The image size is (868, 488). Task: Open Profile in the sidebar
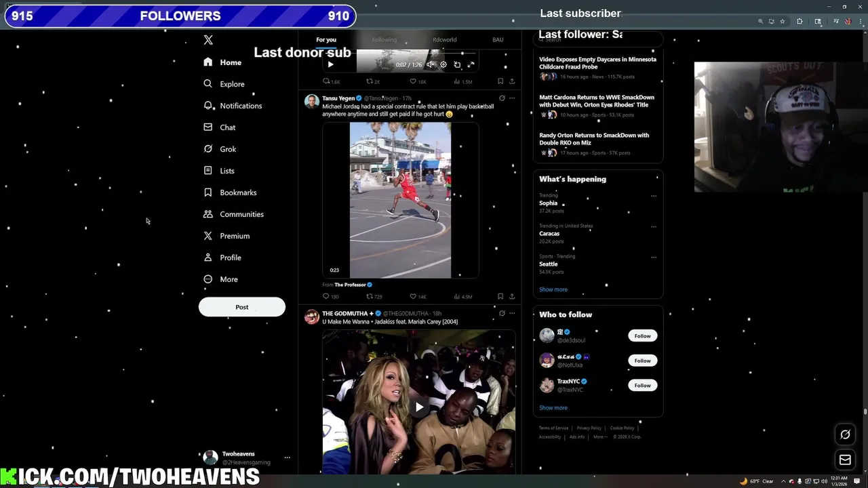pyautogui.click(x=222, y=258)
